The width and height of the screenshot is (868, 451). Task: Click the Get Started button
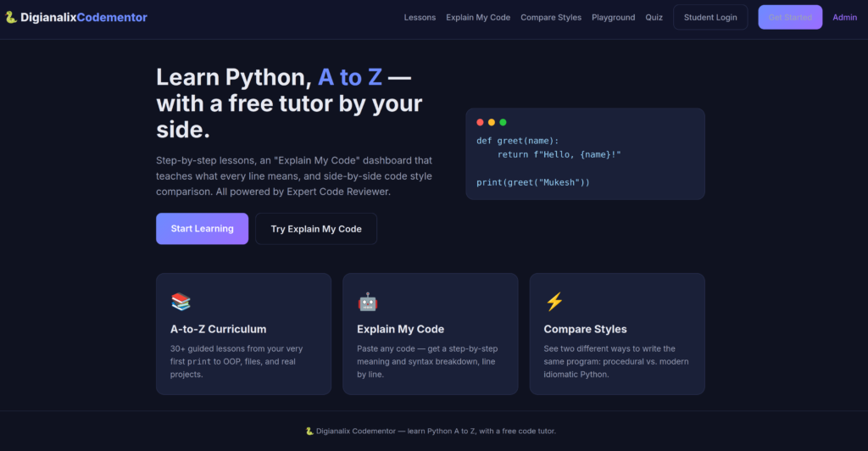point(790,17)
